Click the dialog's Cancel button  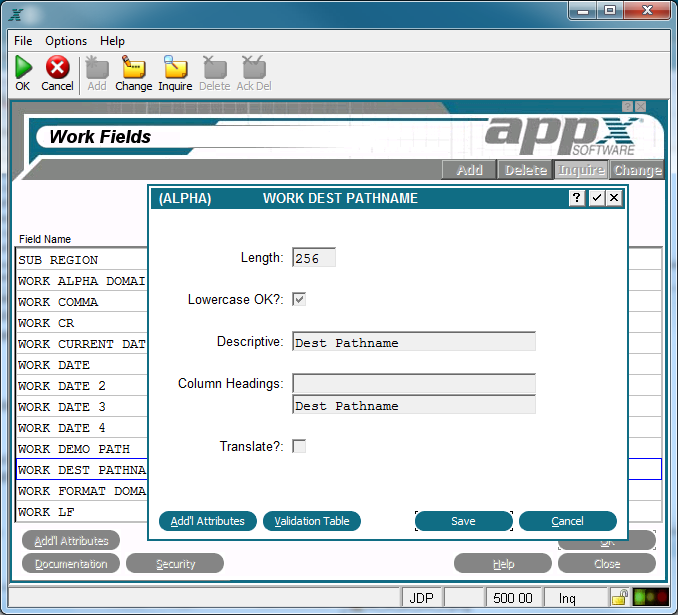click(x=567, y=521)
